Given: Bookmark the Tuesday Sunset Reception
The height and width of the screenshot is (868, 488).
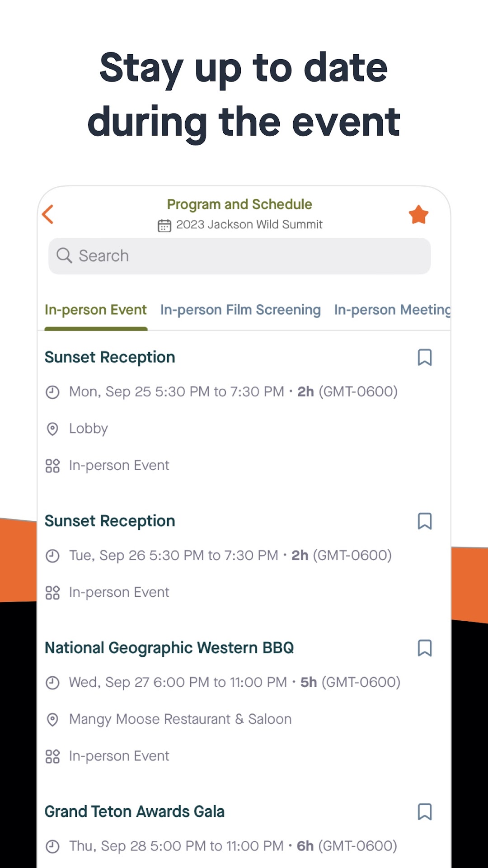Looking at the screenshot, I should (425, 521).
